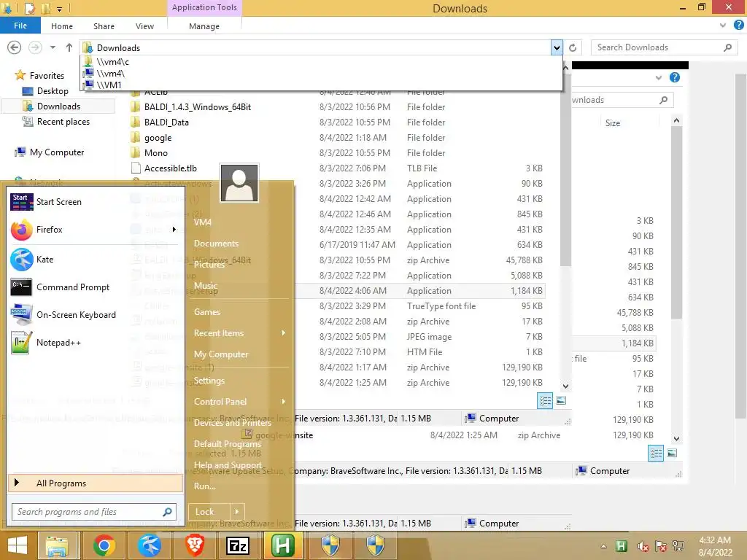Open 7-Zip from the taskbar

[x=238, y=545]
